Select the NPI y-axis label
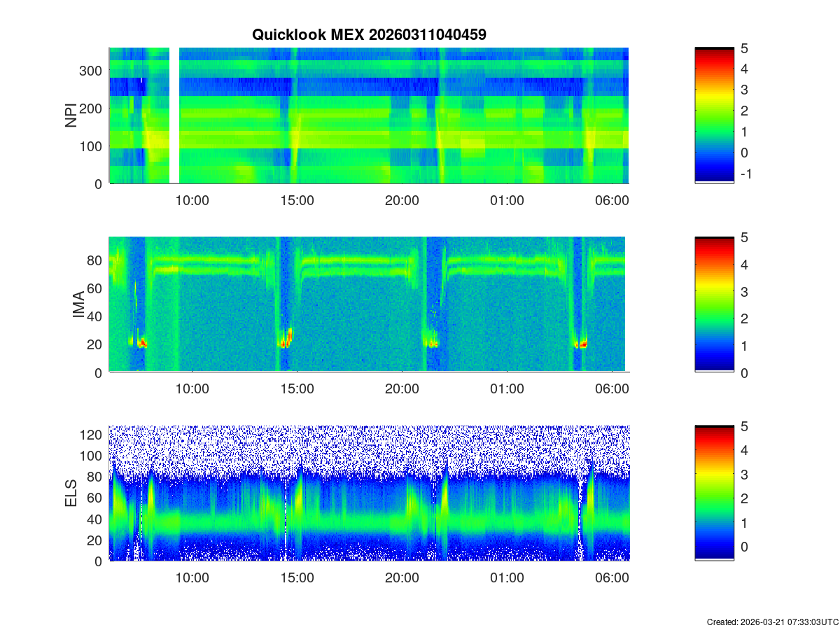The width and height of the screenshot is (840, 630). click(71, 115)
